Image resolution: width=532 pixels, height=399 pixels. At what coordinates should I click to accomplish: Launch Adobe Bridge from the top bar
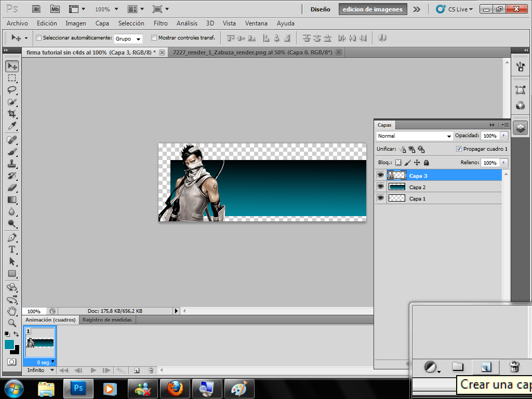pyautogui.click(x=36, y=9)
